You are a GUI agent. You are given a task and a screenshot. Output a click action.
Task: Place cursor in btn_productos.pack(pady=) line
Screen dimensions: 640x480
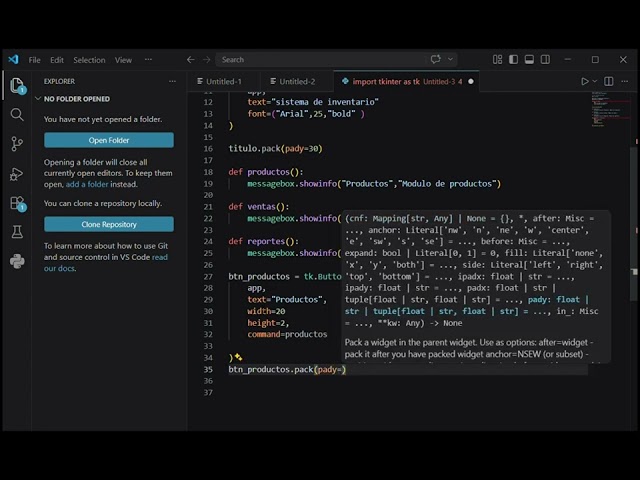coord(287,369)
